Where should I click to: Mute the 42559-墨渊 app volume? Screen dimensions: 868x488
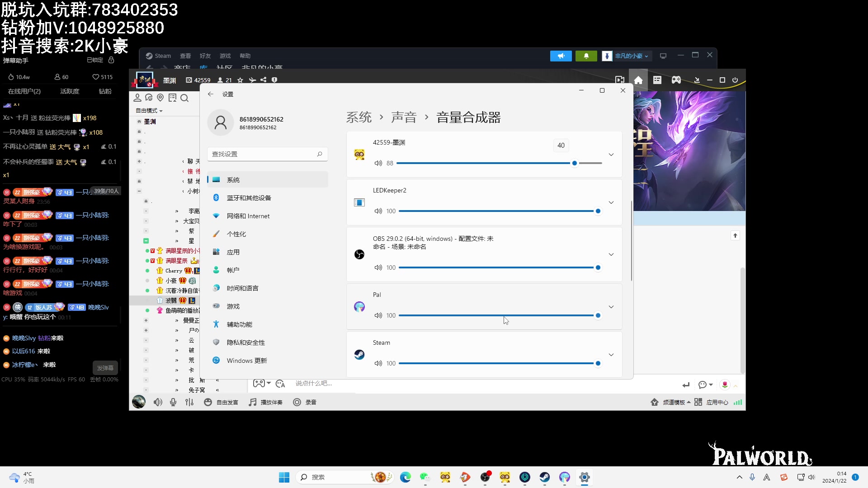point(378,163)
